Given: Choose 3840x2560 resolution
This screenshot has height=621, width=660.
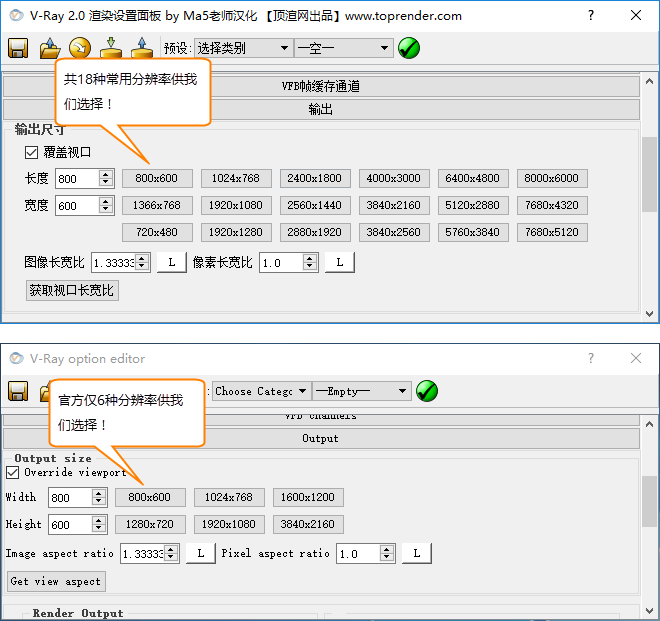Looking at the screenshot, I should 394,232.
